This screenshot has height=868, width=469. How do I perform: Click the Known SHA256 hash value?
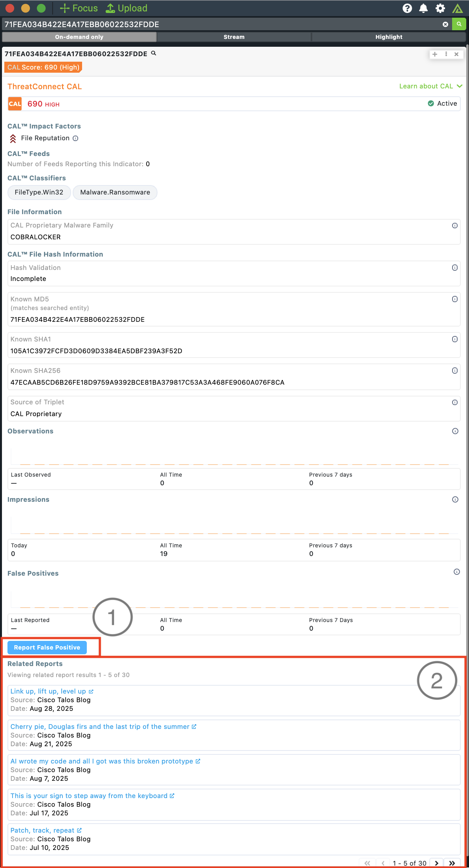pos(147,382)
